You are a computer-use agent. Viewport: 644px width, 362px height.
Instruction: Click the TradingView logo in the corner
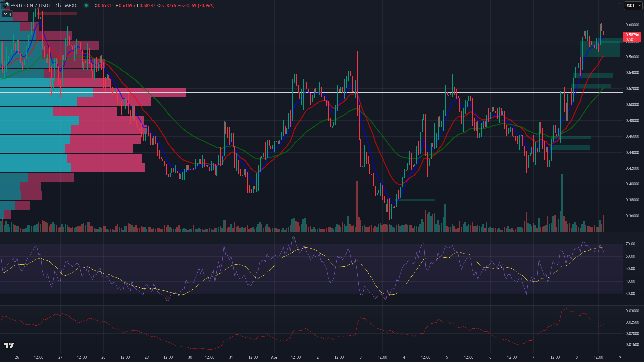click(x=9, y=345)
